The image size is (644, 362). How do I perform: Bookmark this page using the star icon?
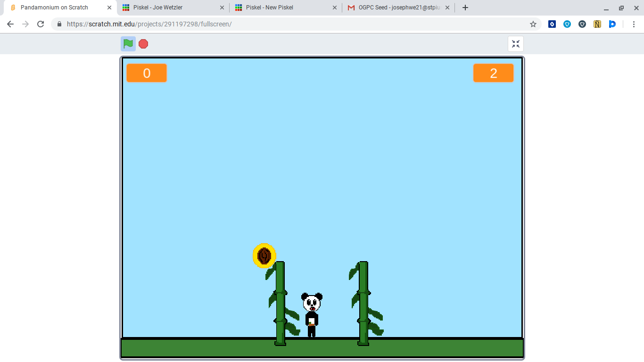click(533, 24)
